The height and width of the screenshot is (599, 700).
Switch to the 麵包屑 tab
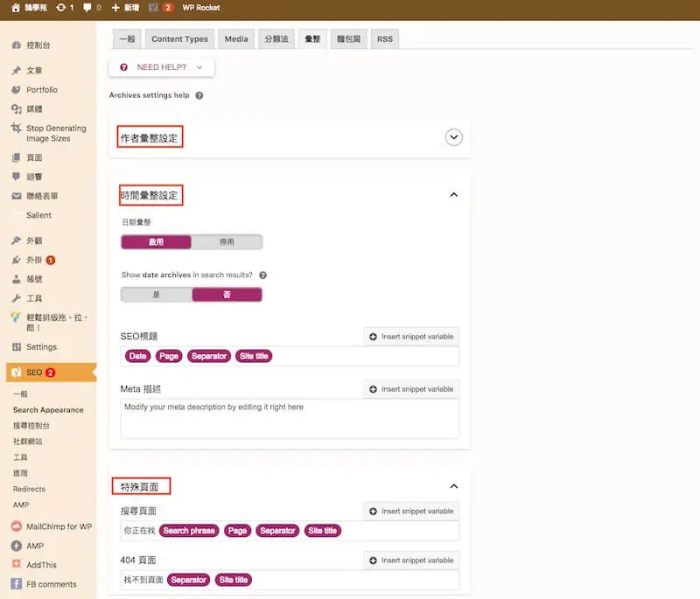(348, 38)
